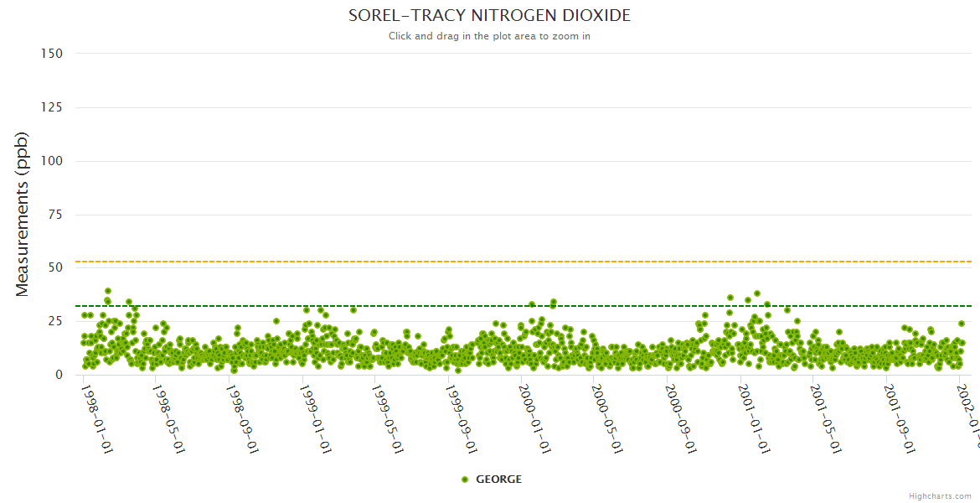980x503 pixels.
Task: Click the 150 y-axis tick label
Action: (x=52, y=54)
